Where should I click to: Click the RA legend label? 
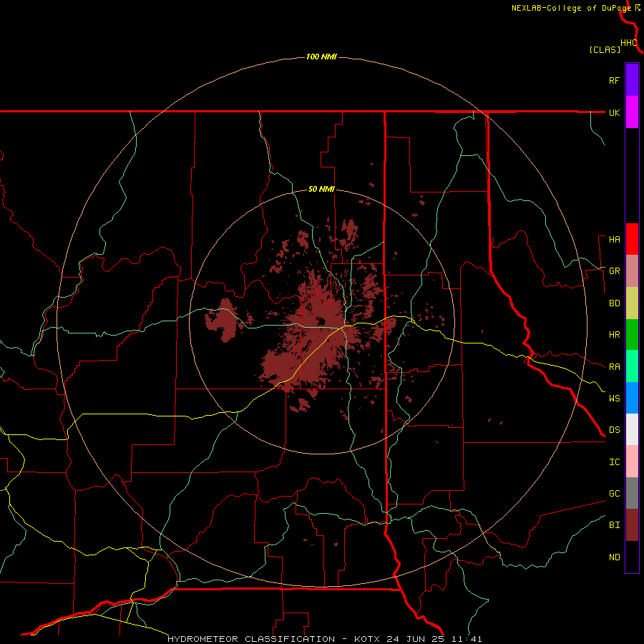(614, 367)
